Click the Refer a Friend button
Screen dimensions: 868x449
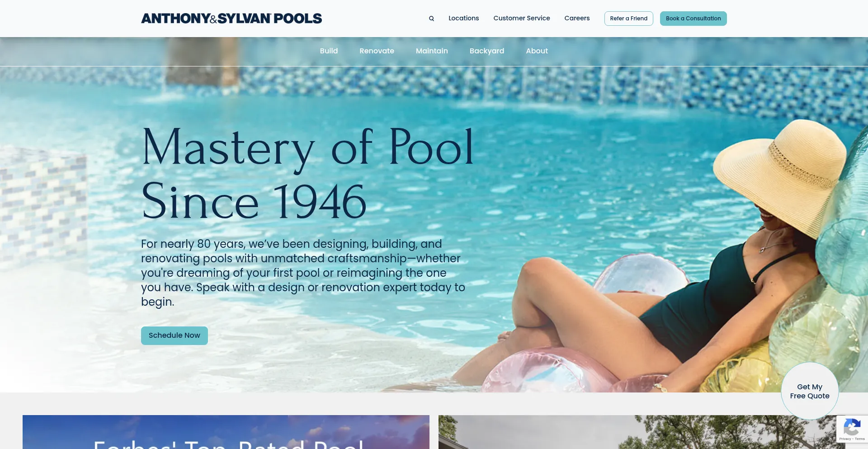click(x=629, y=19)
